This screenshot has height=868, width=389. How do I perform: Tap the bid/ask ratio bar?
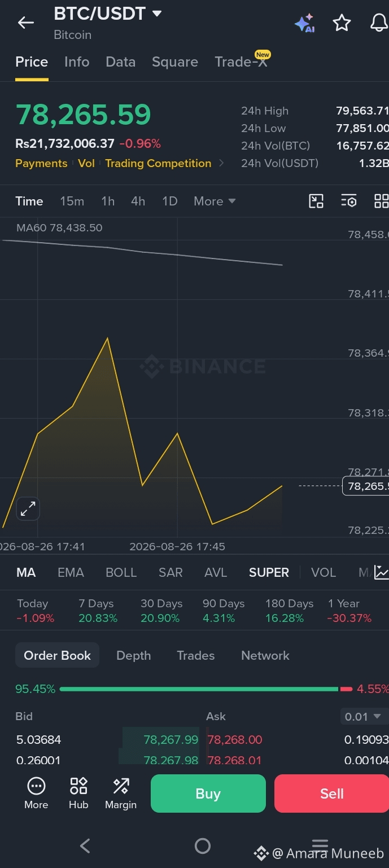pos(206,689)
